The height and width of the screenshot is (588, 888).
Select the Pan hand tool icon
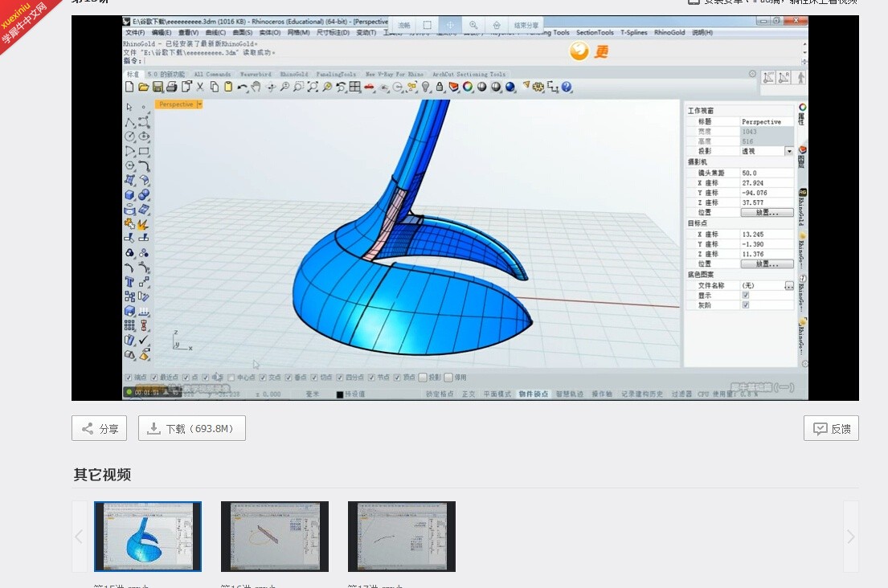click(x=256, y=87)
